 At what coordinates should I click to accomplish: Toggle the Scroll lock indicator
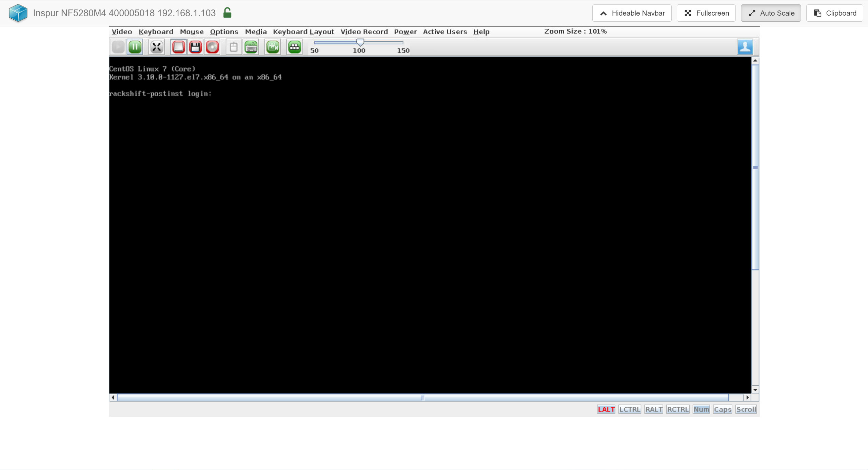(x=746, y=409)
